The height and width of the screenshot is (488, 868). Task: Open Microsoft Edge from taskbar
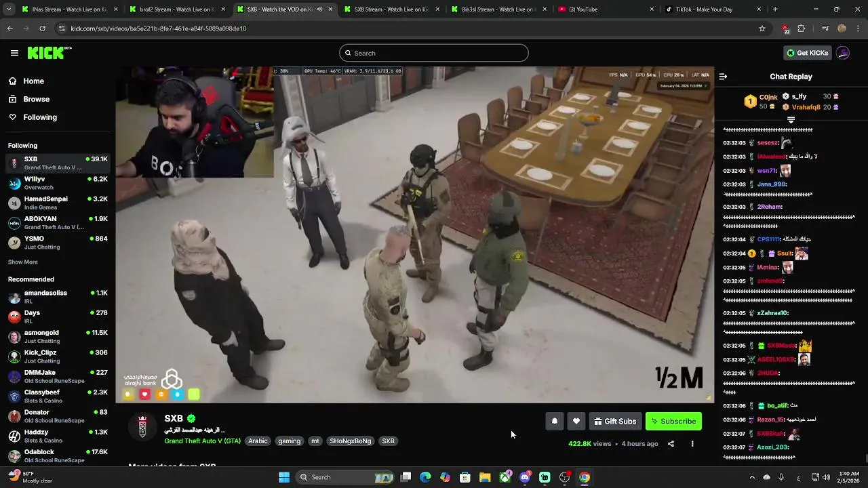pos(425,477)
